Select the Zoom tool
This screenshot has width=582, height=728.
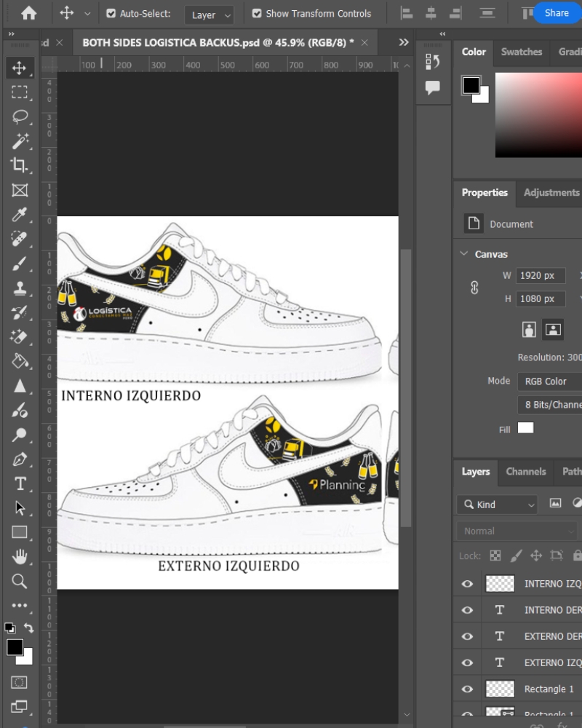20,581
